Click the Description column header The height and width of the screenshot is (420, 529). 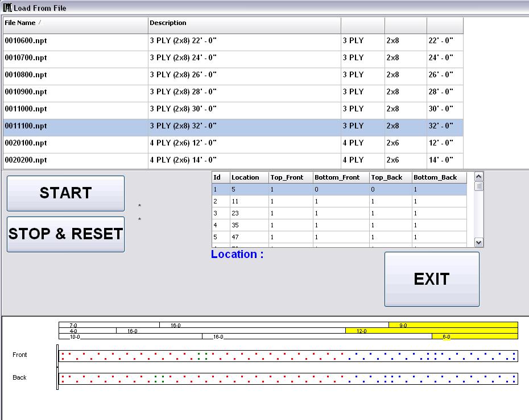point(244,23)
